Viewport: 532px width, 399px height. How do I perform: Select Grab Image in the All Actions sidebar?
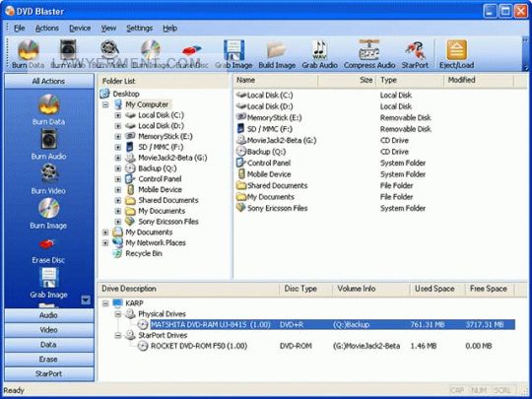(48, 283)
